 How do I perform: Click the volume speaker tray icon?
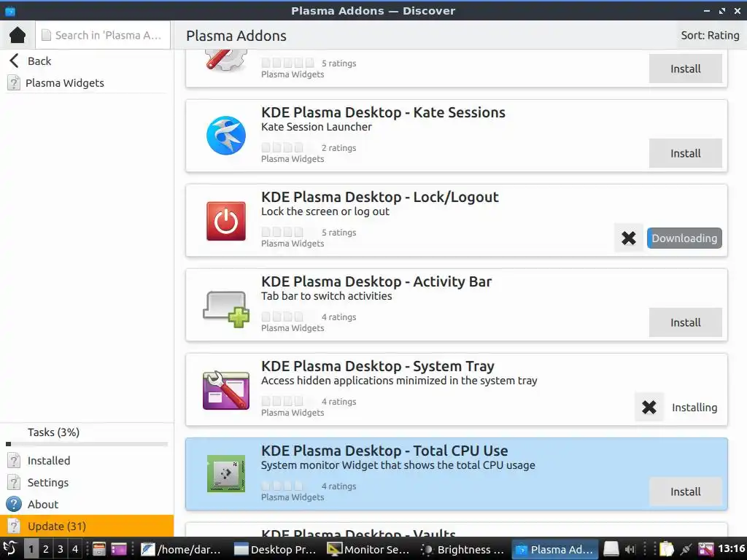pos(630,549)
